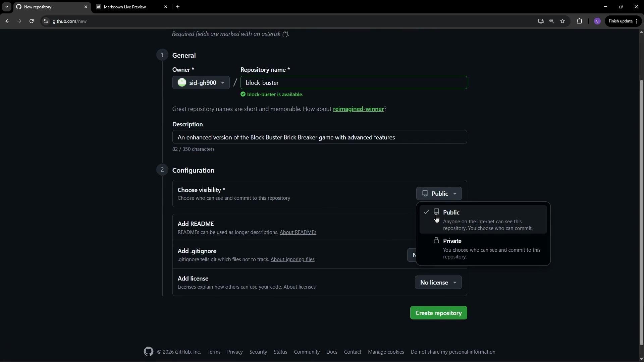Open the About ignoring files link
Image resolution: width=644 pixels, height=362 pixels.
292,259
